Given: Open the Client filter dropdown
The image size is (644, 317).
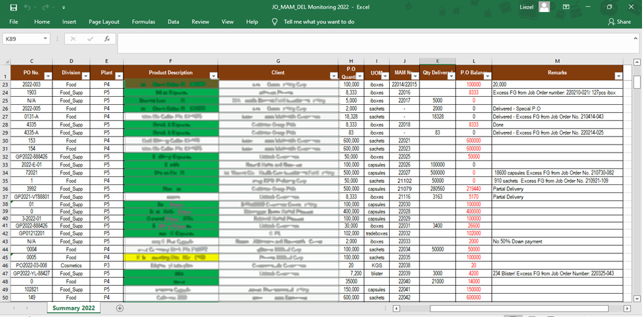Looking at the screenshot, I should click(334, 76).
